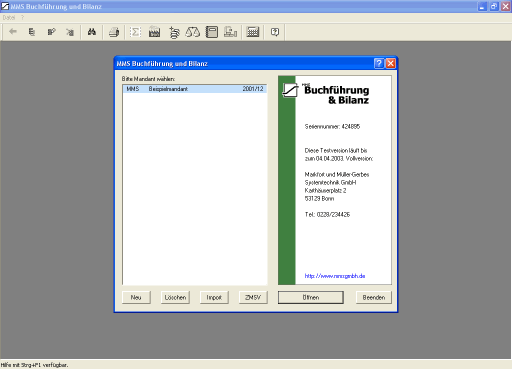Open the Datei menu
This screenshot has width=512, height=369.
(x=9, y=18)
